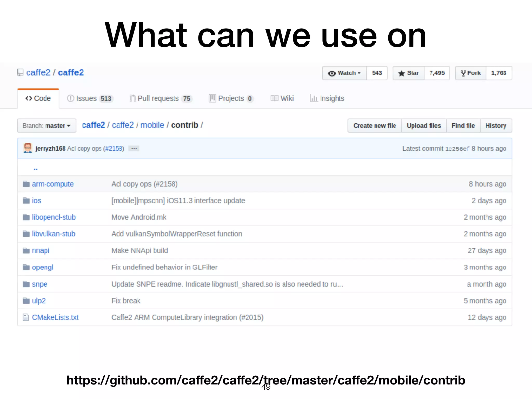Click the libvulkan-stub folder icon
532x399 pixels.
tap(26, 234)
